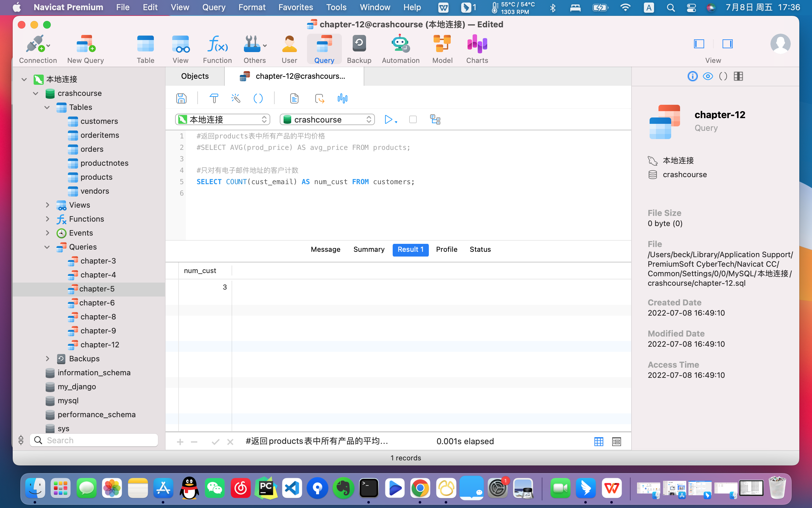The height and width of the screenshot is (508, 812).
Task: Open the crashcourse database dropdown
Action: 327,120
